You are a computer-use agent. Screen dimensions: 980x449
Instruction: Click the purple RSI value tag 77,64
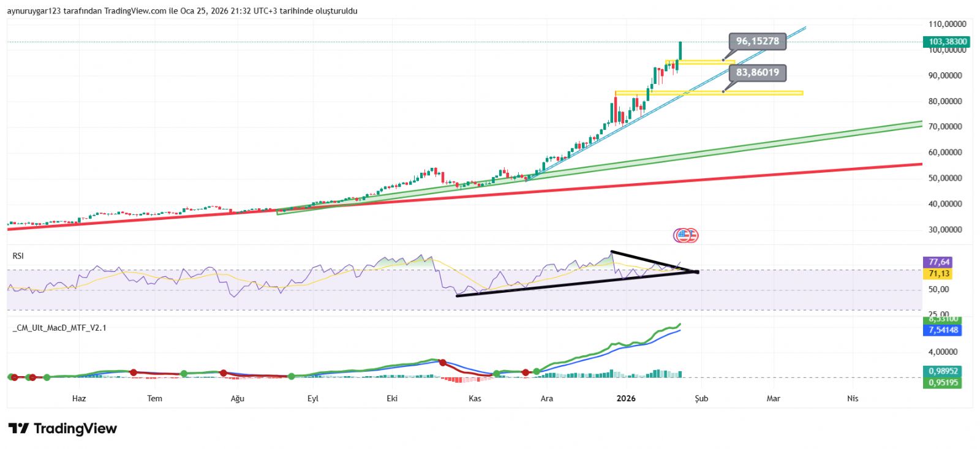click(x=938, y=262)
